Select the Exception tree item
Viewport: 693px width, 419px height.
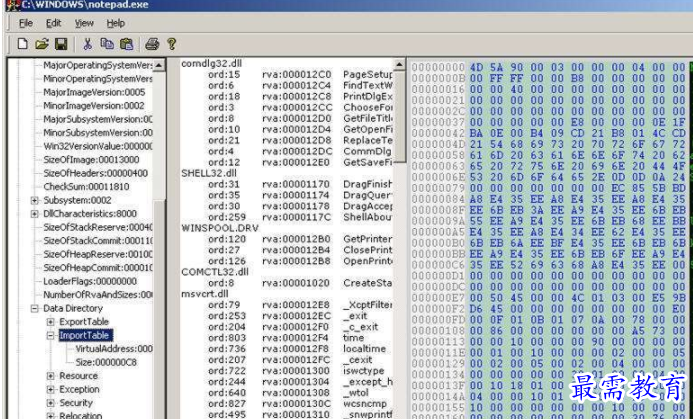(79, 389)
